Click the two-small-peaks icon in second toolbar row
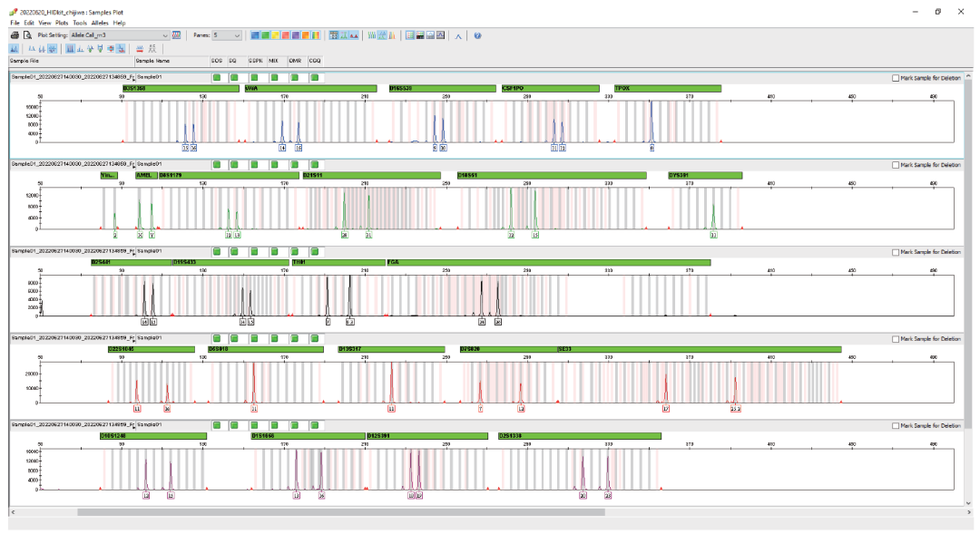Viewport: 980px width, 534px height. (32, 48)
